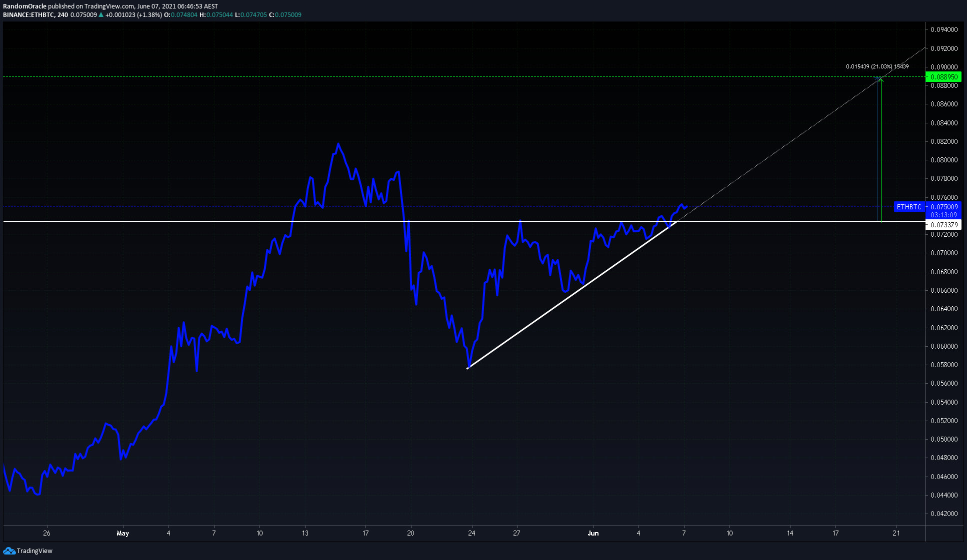
Task: Click the 0.050000 price axis label
Action: (944, 439)
